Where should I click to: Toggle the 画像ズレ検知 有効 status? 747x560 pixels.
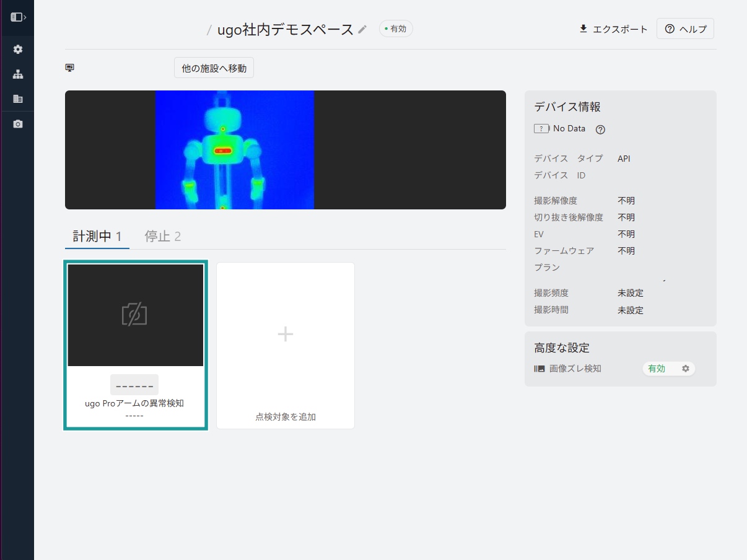(x=657, y=369)
